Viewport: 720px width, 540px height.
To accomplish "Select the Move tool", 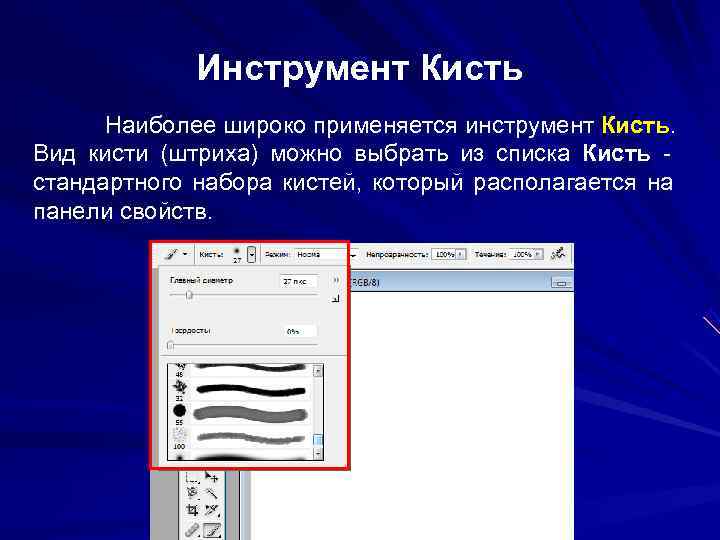I will 211,478.
